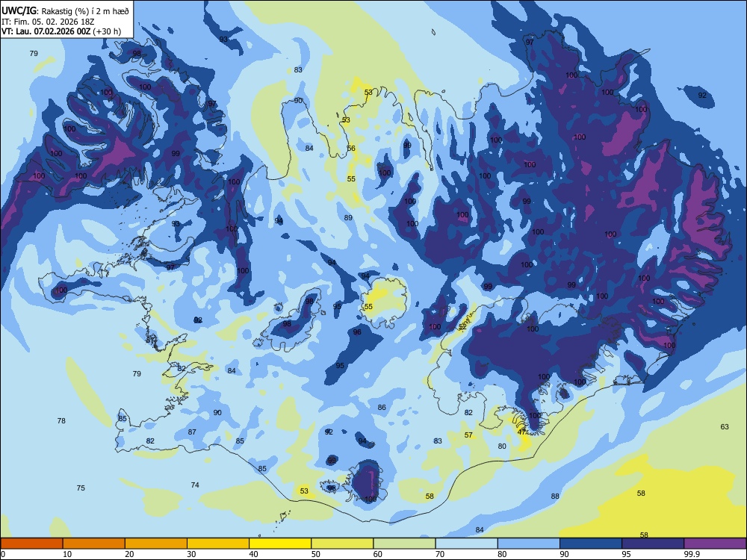Pick the 20–30 amber legend swatch
The height and width of the screenshot is (560, 747).
click(156, 544)
